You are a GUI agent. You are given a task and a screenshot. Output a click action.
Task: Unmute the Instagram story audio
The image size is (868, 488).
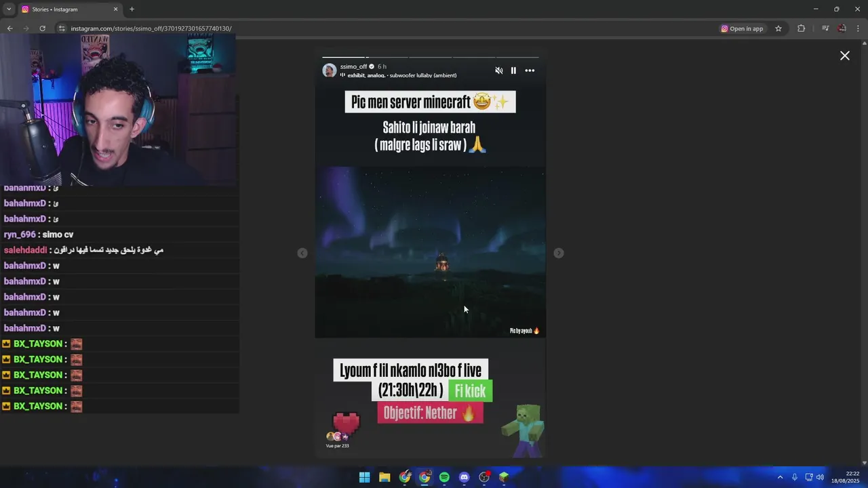(499, 70)
